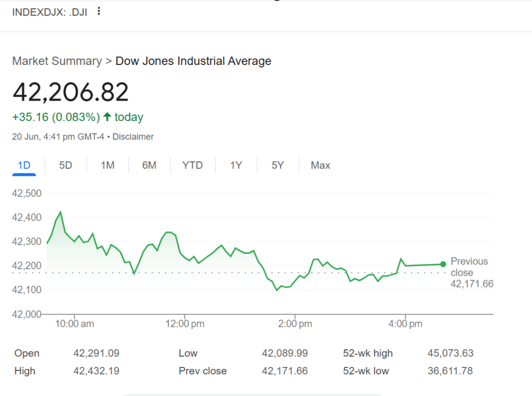This screenshot has width=532, height=396.
Task: Click the 52-wk low row label
Action: click(x=366, y=371)
